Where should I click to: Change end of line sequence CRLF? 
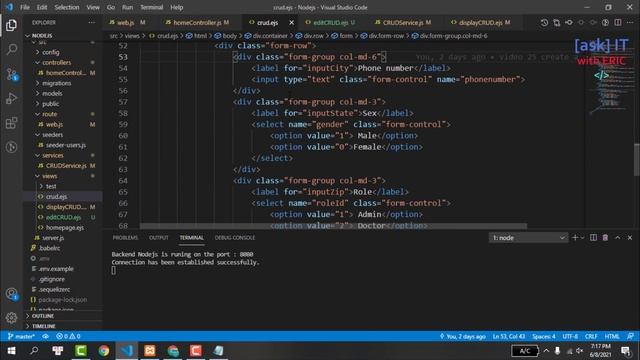click(591, 336)
